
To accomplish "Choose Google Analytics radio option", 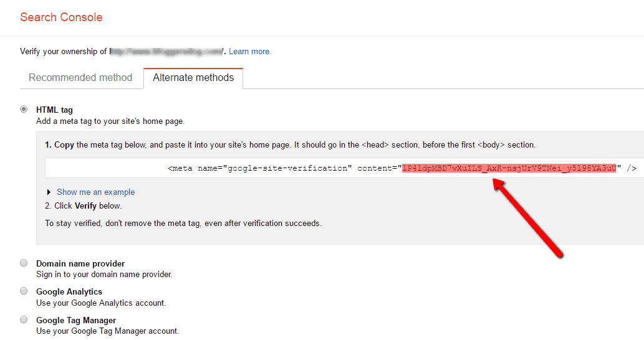I will click(x=24, y=291).
